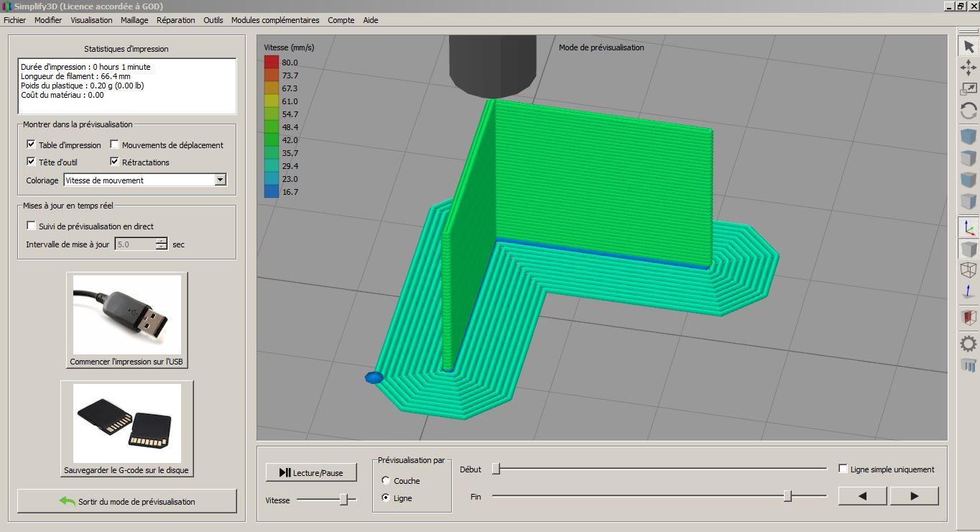
Task: Open the Outils menu
Action: coord(213,20)
